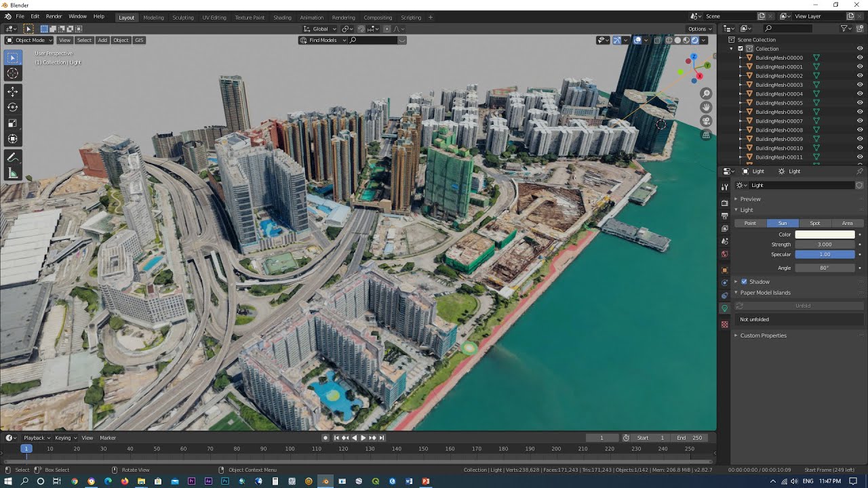Viewport: 868px width, 488px height.
Task: Open the Render properties tab icon
Action: click(725, 202)
